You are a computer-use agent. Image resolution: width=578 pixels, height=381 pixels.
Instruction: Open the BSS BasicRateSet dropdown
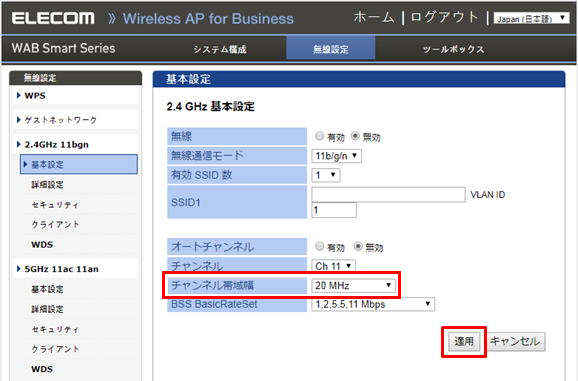[373, 304]
